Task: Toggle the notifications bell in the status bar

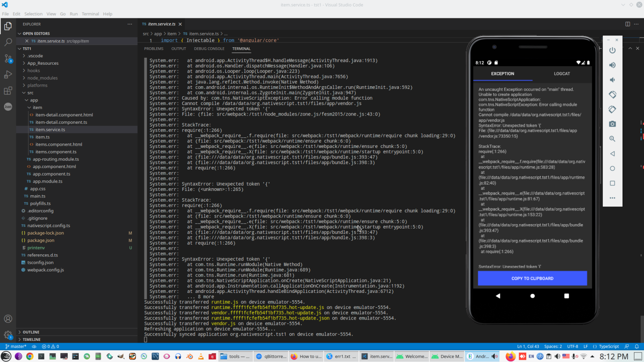Action: pyautogui.click(x=637, y=346)
